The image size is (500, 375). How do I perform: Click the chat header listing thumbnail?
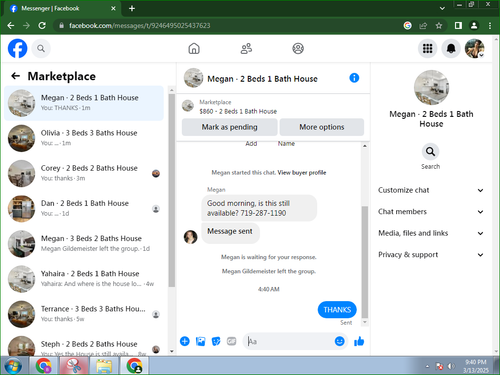click(x=193, y=78)
